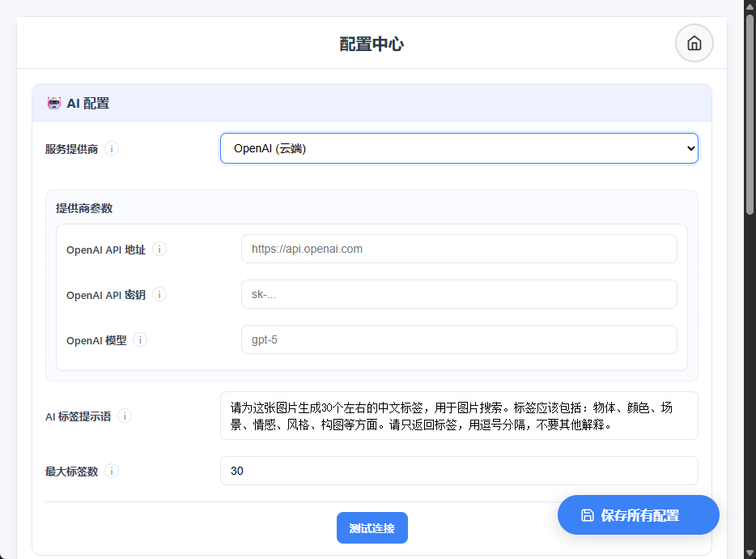The height and width of the screenshot is (559, 756).
Task: Show info for AI 标签提示语
Action: coord(125,416)
